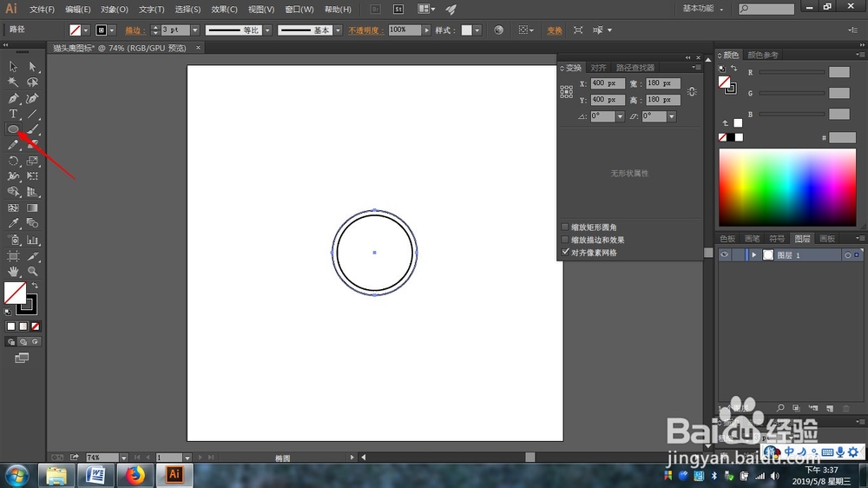Switch to the 色板 tab
Screen dimensions: 868x488
pos(727,239)
